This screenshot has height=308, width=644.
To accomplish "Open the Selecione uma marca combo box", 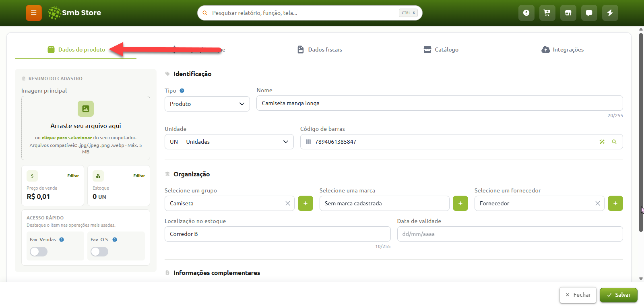I will [x=384, y=203].
